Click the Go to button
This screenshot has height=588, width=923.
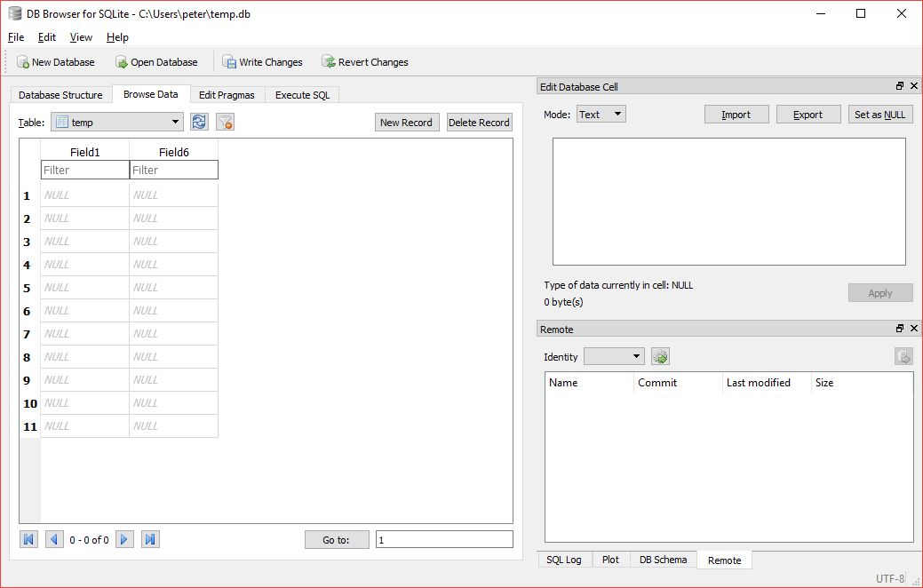337,538
